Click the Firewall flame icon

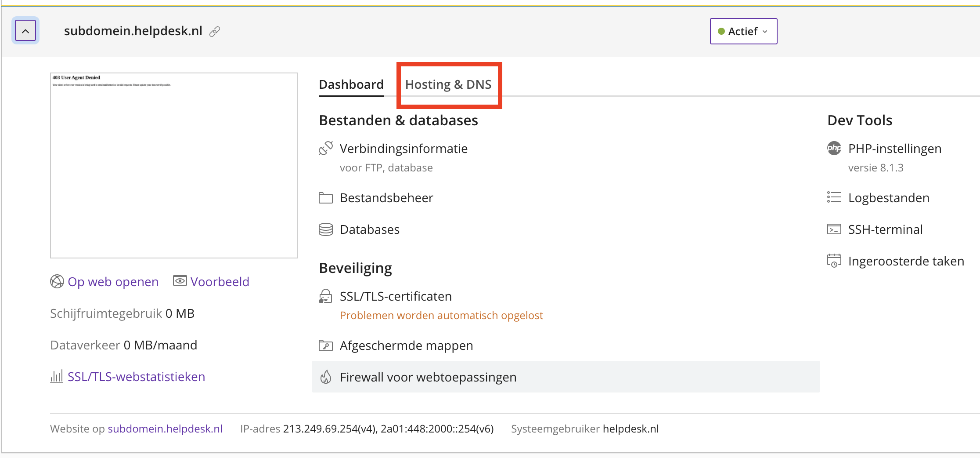pos(326,377)
